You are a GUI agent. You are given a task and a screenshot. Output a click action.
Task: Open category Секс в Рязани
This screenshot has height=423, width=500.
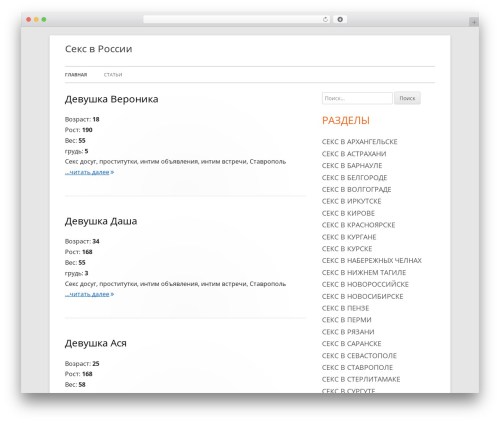tap(348, 332)
